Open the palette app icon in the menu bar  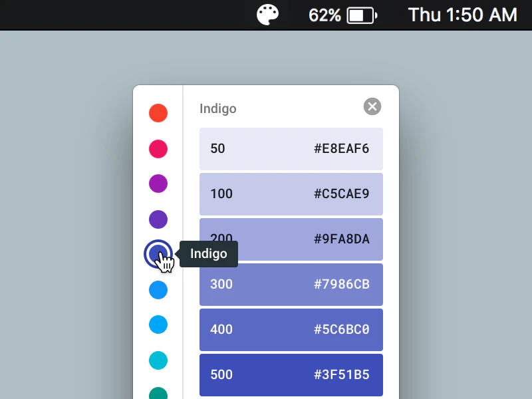tap(268, 15)
